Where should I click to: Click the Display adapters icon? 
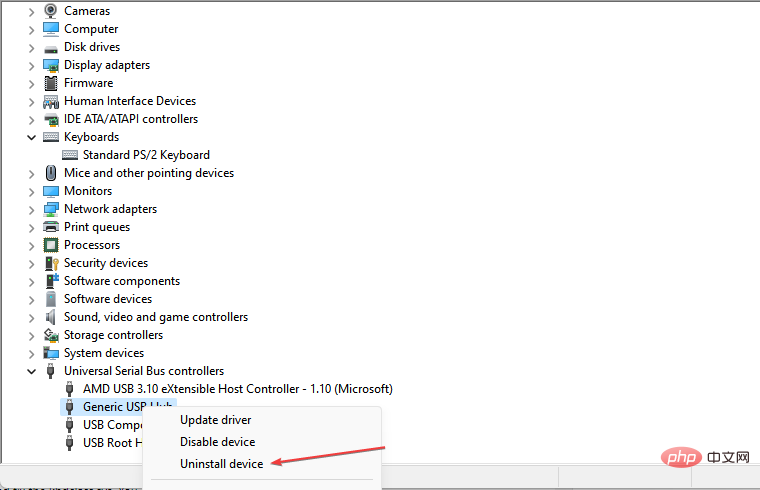click(x=51, y=65)
